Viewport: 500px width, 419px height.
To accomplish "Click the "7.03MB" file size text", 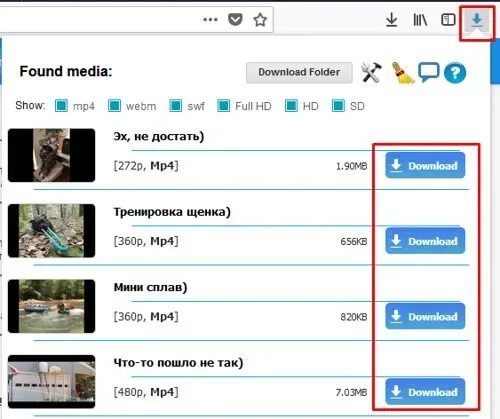I will pos(351,393).
